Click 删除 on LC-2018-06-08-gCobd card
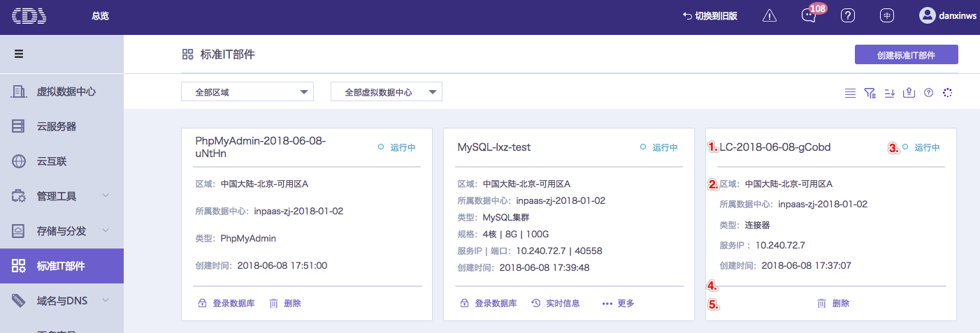The height and width of the screenshot is (333, 980). (x=842, y=303)
